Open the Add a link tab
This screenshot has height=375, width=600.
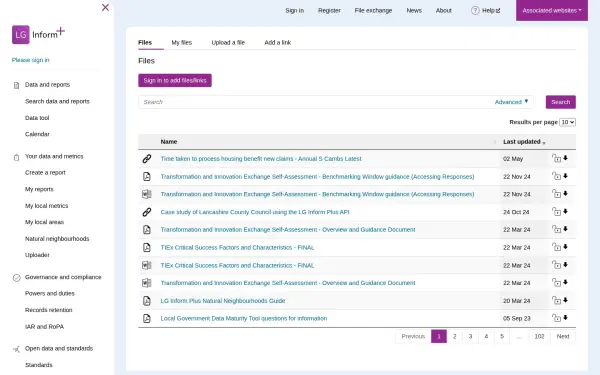coord(277,42)
